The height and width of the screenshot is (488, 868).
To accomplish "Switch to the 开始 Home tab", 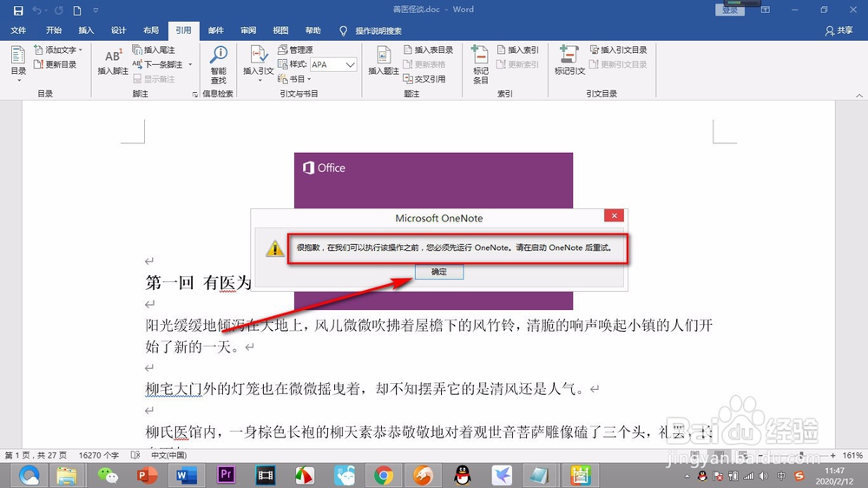I will point(54,30).
